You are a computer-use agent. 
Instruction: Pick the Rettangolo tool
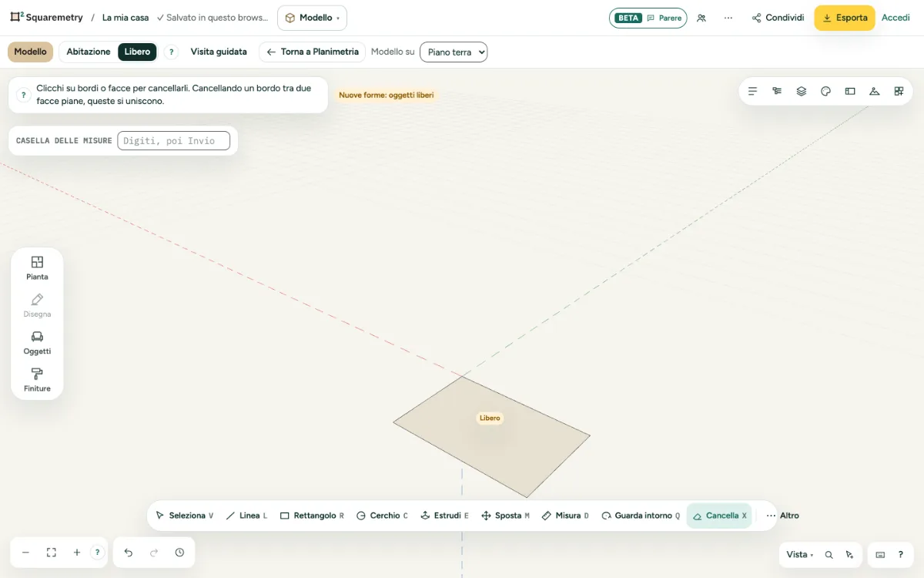pos(312,516)
